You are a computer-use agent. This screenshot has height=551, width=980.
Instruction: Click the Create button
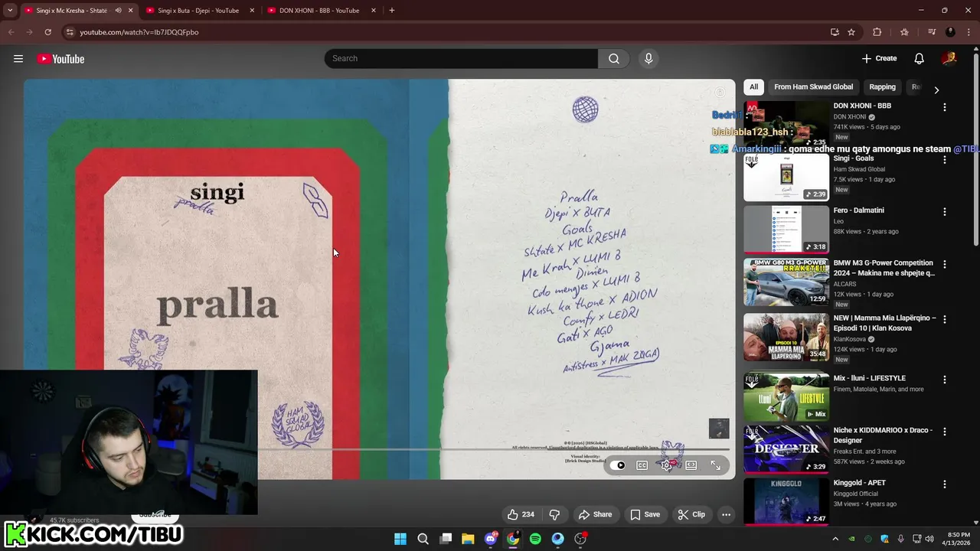point(879,58)
